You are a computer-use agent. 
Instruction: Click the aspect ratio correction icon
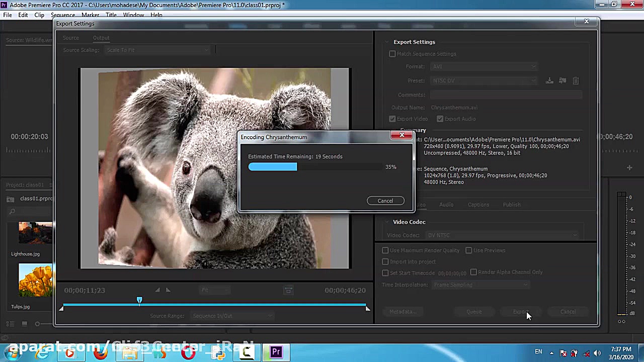click(288, 291)
